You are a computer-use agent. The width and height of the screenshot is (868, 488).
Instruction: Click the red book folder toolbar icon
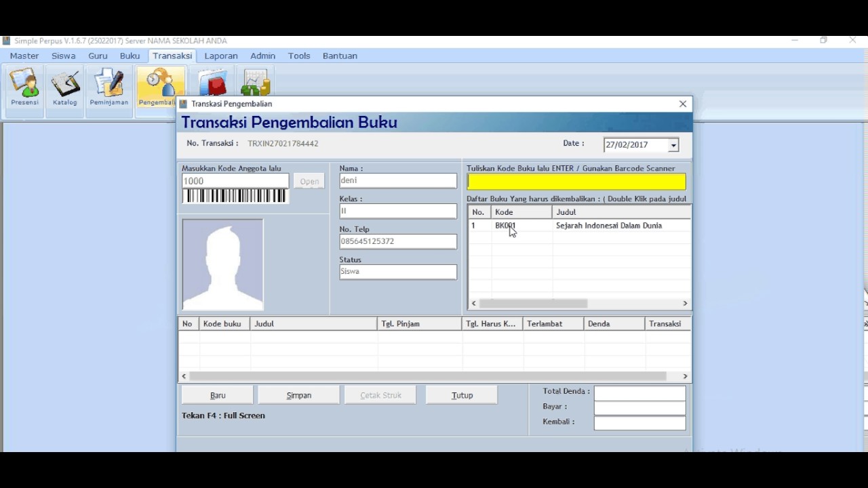pos(213,83)
